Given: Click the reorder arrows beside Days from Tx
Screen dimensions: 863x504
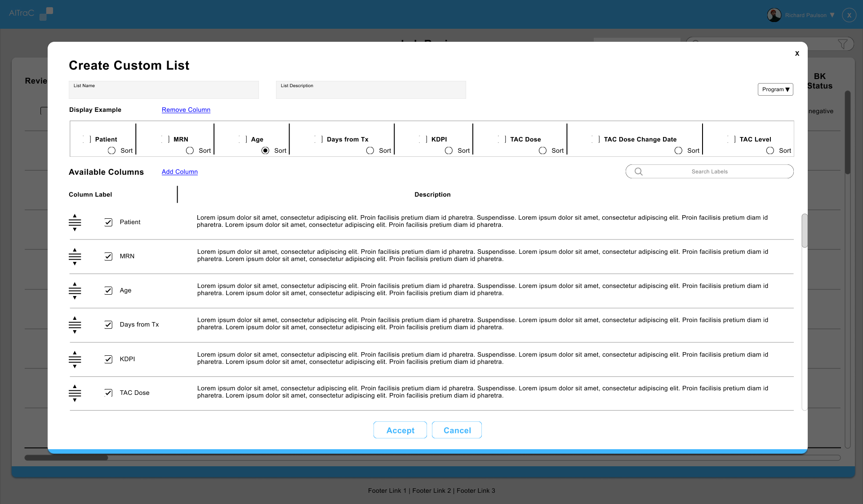Looking at the screenshot, I should (75, 325).
